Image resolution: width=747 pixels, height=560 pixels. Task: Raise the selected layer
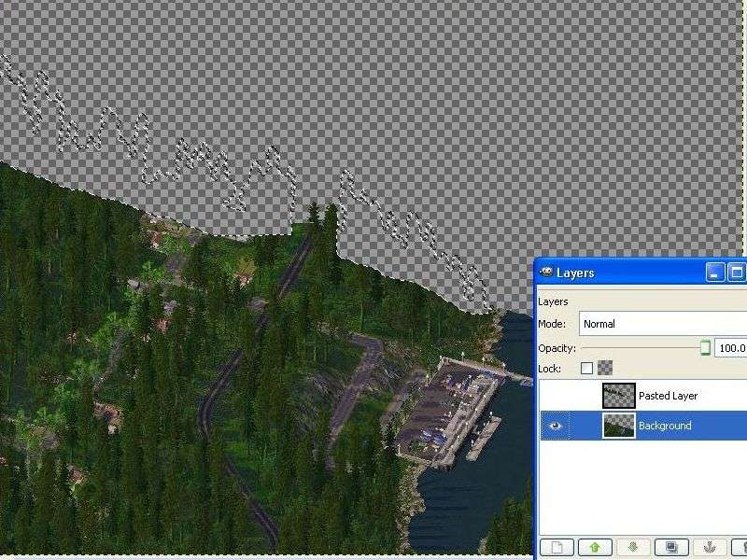595,547
